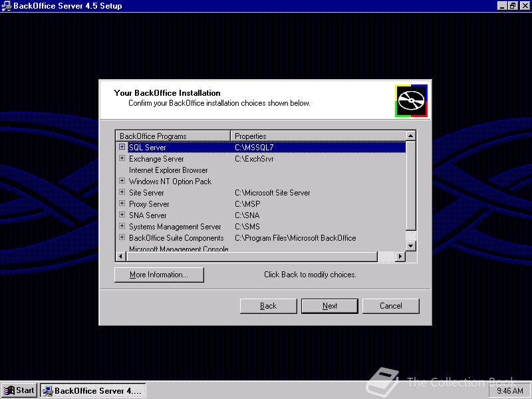
Task: Click the BackOffice Programs column header
Action: tap(173, 136)
